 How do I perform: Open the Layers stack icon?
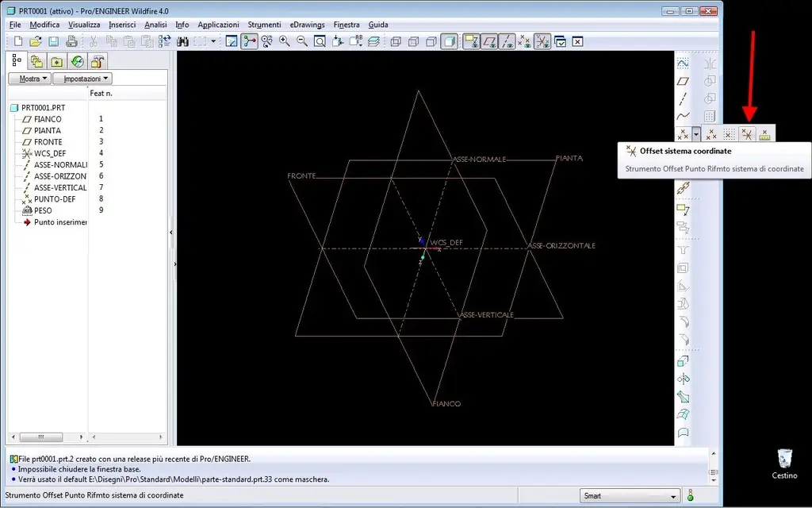[x=373, y=41]
